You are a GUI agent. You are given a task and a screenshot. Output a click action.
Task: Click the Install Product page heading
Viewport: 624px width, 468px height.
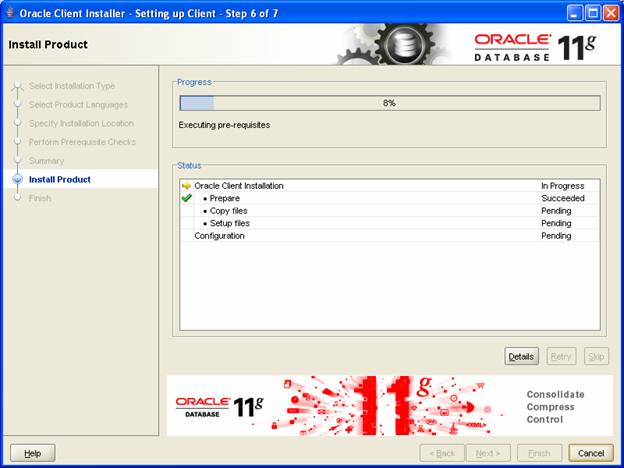coord(48,45)
